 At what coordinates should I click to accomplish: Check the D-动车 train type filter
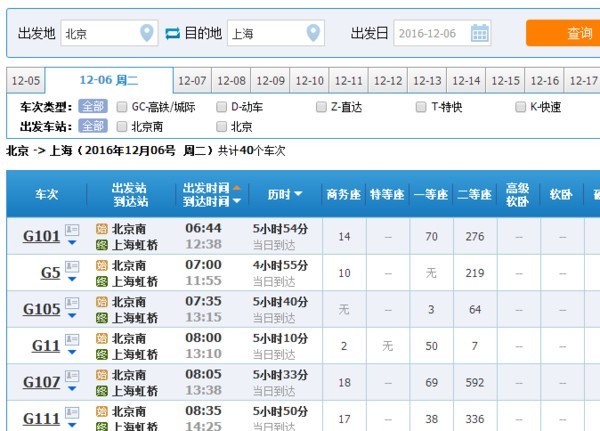tap(222, 107)
